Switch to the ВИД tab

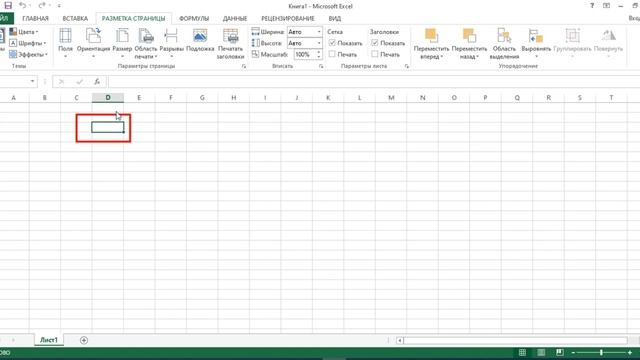click(335, 18)
